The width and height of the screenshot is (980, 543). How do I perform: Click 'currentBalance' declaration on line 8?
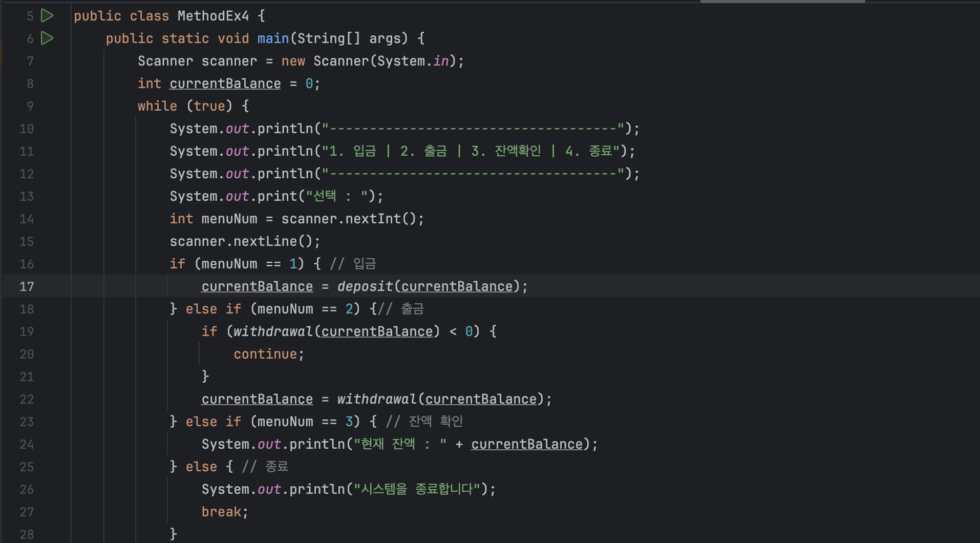coord(225,83)
